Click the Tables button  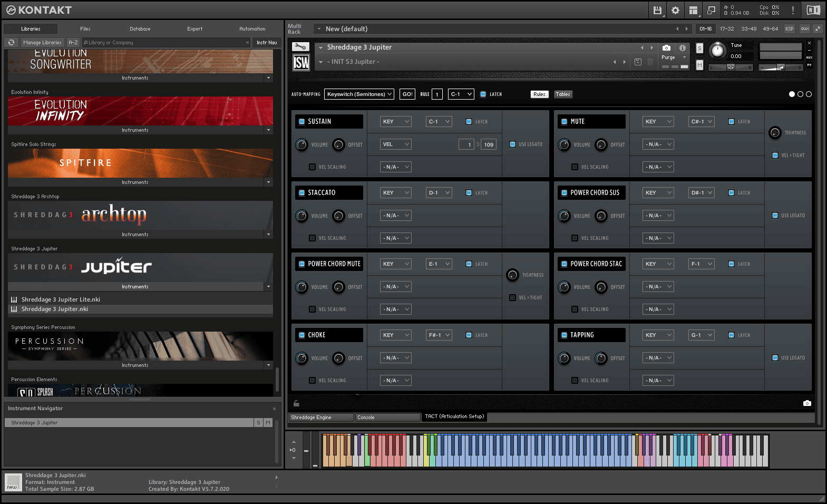563,94
